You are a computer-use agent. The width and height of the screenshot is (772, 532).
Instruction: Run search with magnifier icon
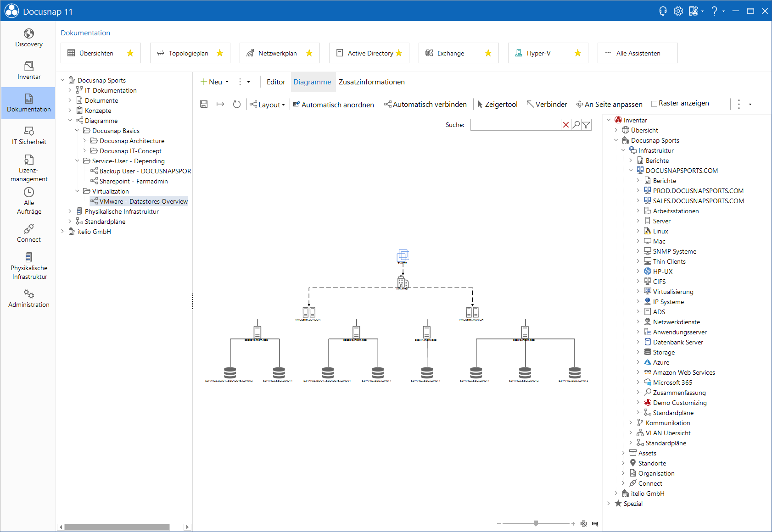tap(576, 125)
